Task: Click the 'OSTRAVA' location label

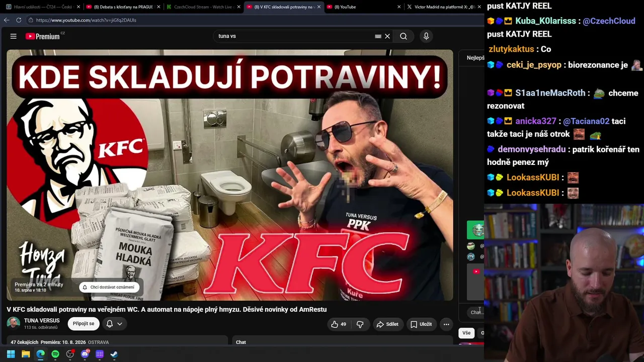Action: coord(98,342)
